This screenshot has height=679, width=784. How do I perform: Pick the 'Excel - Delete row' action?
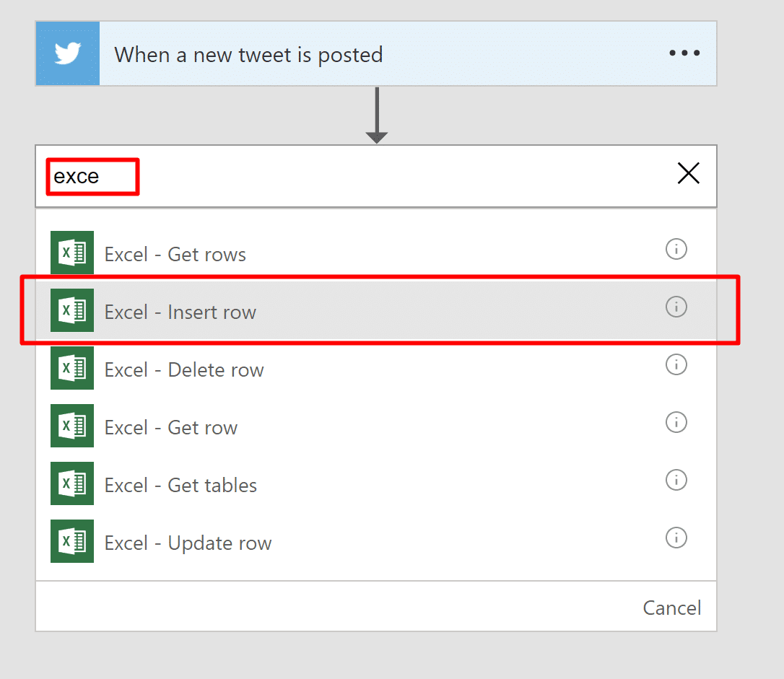376,369
